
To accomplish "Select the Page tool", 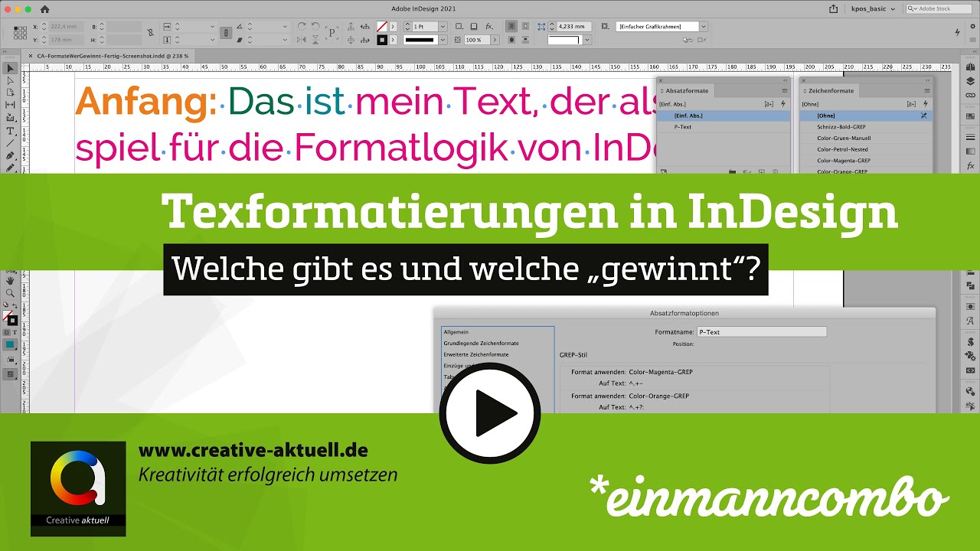I will tap(11, 93).
